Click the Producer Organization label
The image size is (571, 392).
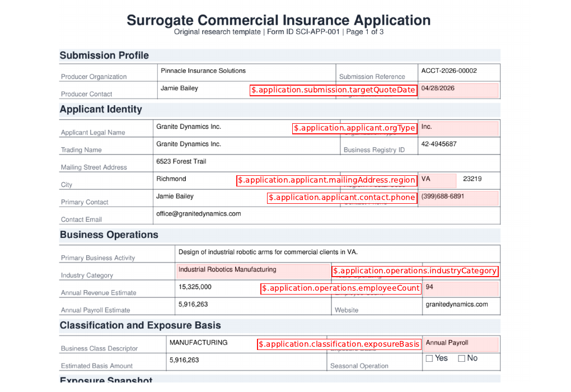click(93, 77)
